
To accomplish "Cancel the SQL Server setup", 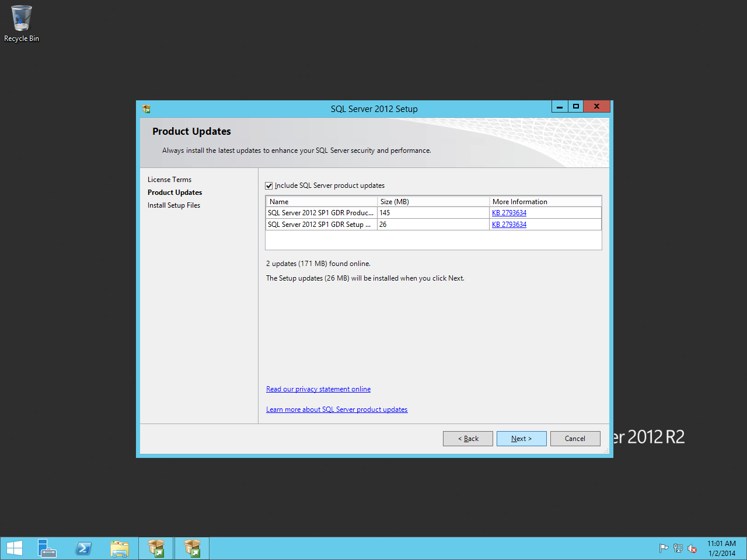I will click(x=575, y=439).
